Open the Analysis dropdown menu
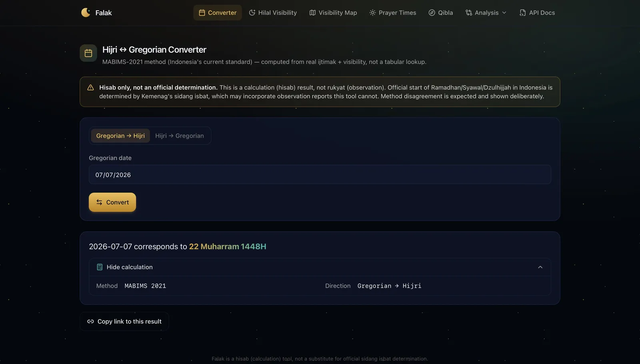Viewport: 640px width, 364px height. [x=486, y=13]
